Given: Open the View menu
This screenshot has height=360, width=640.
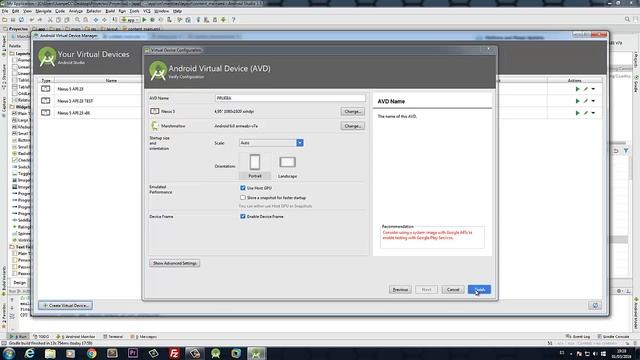Looking at the screenshot, I should pos(27,11).
